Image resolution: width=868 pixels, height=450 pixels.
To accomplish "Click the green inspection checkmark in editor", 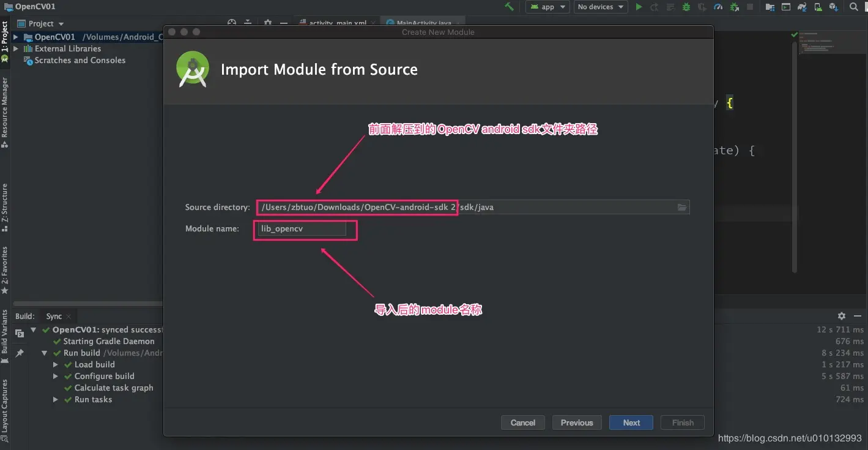I will pyautogui.click(x=794, y=35).
